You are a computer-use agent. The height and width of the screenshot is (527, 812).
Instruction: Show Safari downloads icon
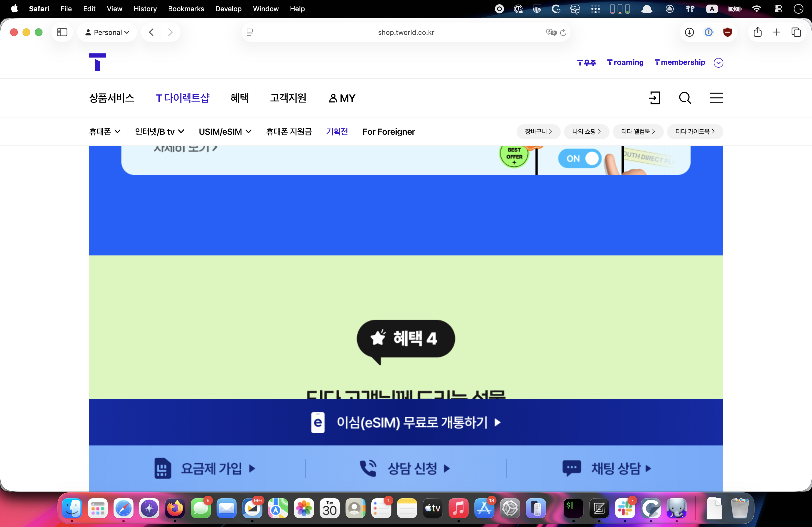pyautogui.click(x=689, y=32)
